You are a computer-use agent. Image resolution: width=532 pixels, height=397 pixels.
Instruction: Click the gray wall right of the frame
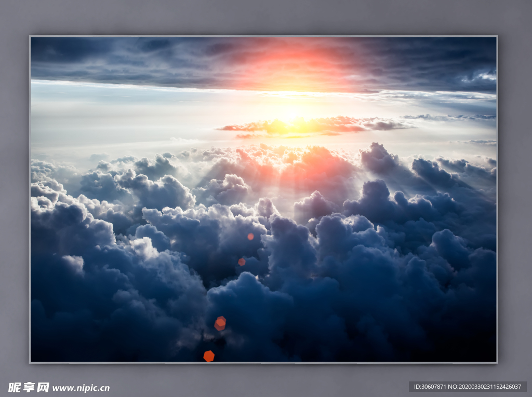click(x=514, y=197)
